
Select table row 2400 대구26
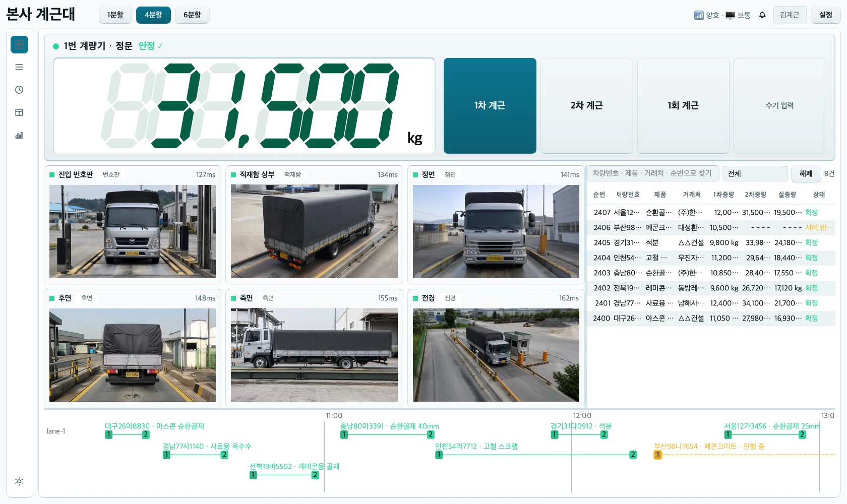pyautogui.click(x=711, y=319)
